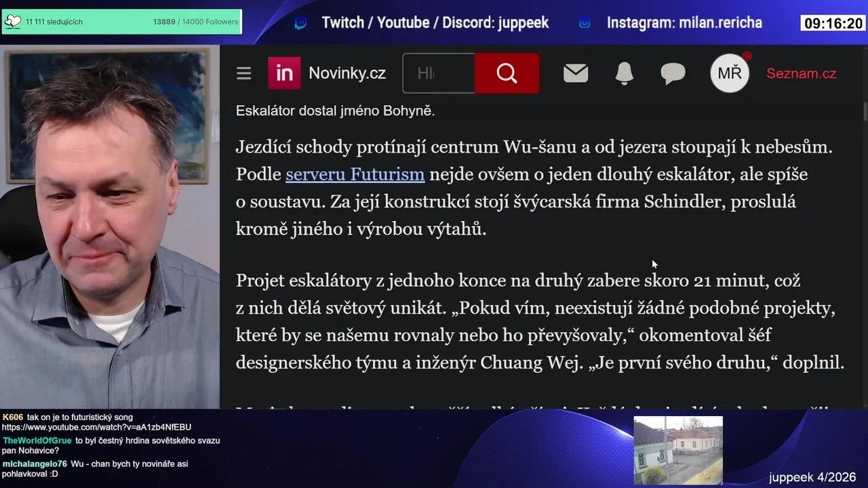
Task: Open the email envelope icon
Action: pos(576,73)
